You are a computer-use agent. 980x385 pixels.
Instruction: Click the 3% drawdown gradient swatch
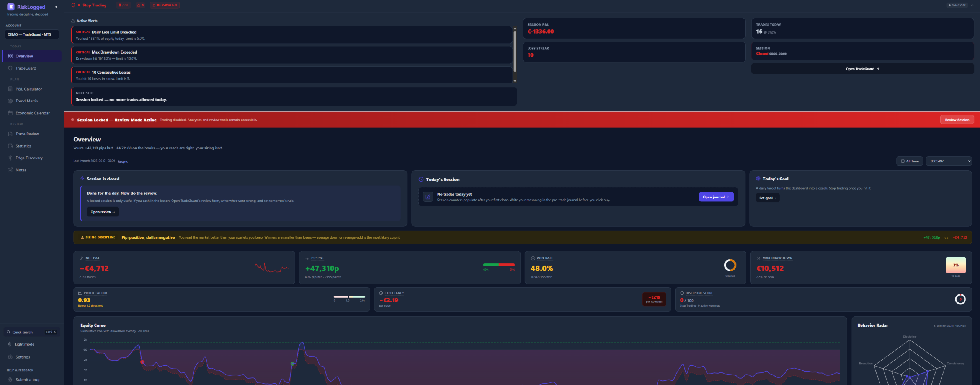tap(955, 265)
